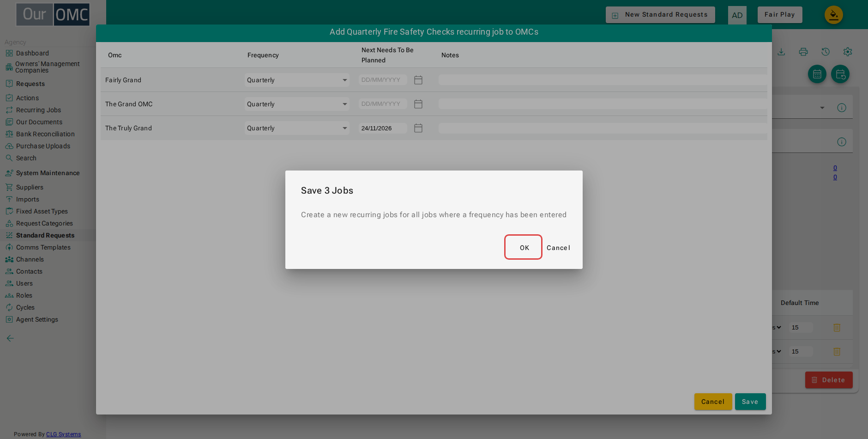Screen dimensions: 868x439
Task: Click the yellow paint bucket theme icon
Action: tap(834, 15)
